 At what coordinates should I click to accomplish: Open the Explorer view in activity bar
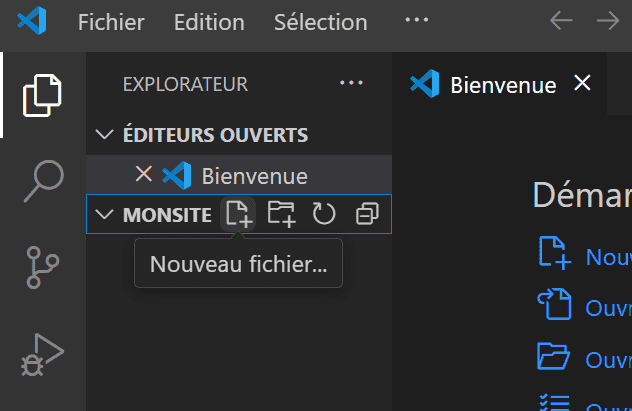42,95
